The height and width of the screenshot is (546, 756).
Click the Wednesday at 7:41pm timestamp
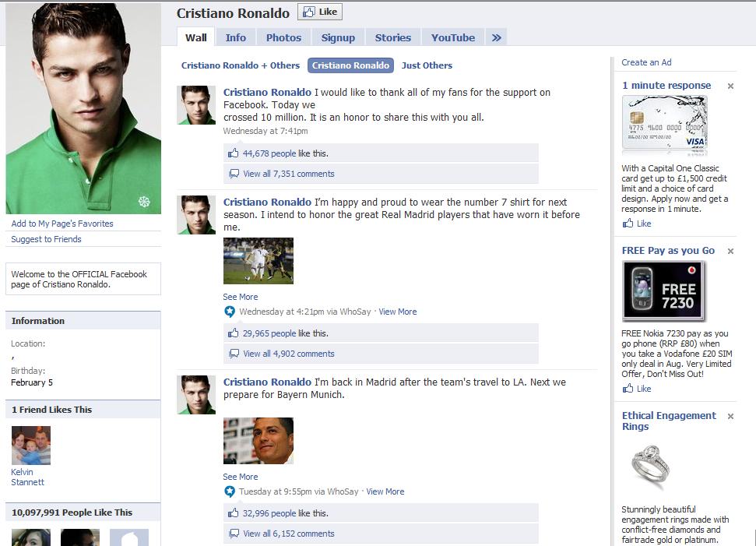[x=265, y=131]
